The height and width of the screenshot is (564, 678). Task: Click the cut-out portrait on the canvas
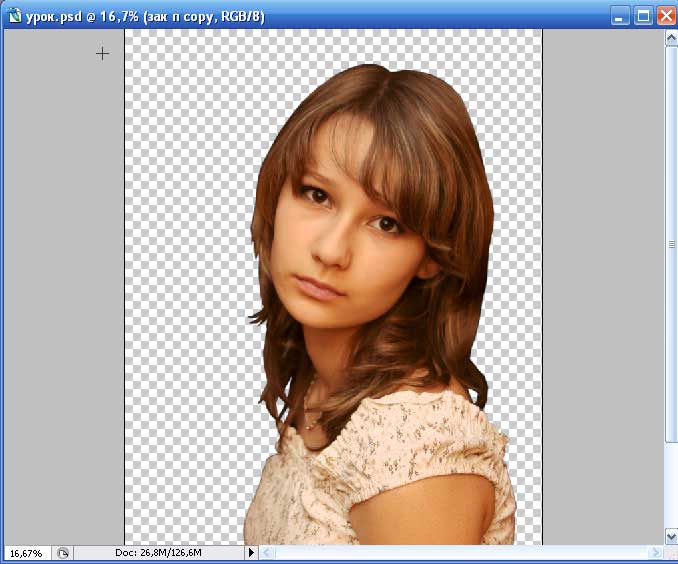coord(378,304)
